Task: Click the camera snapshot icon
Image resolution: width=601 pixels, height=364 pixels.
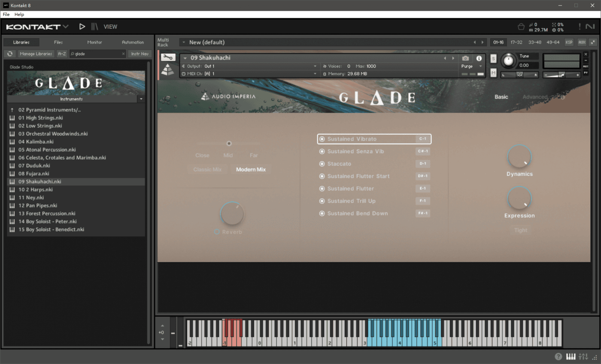Action: pos(465,58)
